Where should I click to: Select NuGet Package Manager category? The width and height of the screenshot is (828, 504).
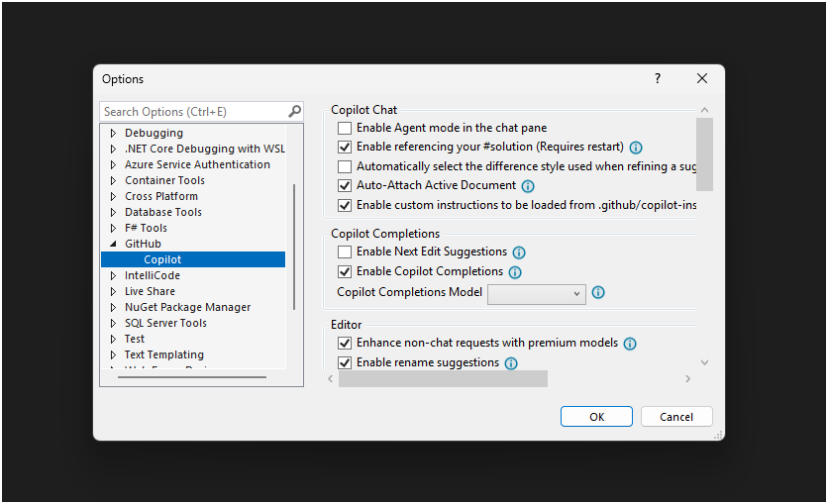click(187, 307)
